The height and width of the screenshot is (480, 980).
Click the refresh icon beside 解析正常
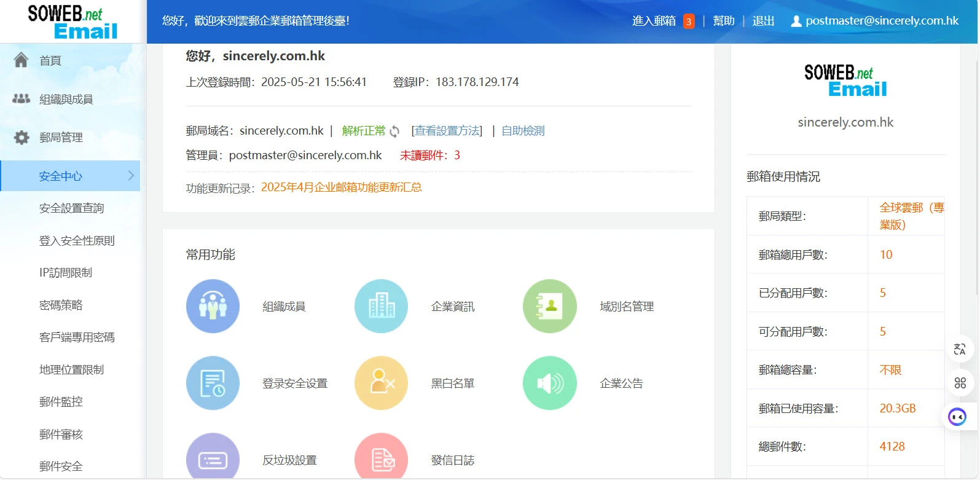coord(394,132)
